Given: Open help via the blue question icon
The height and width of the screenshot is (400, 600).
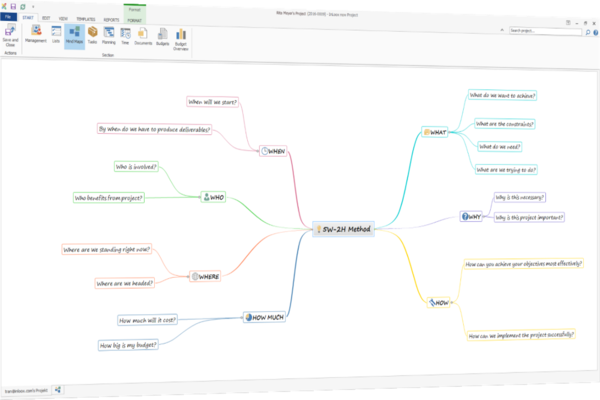Looking at the screenshot, I should pos(596,33).
